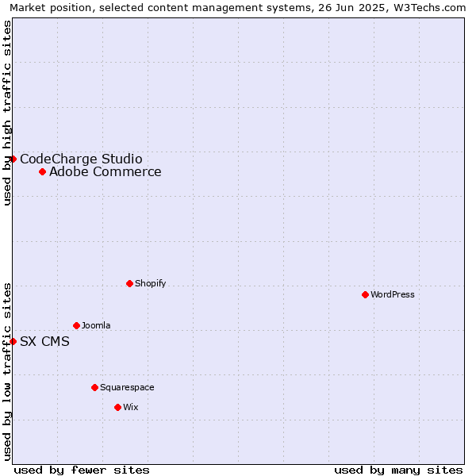This screenshot has width=476, height=476.
Task: Click the WordPress red data point
Action: point(365,294)
